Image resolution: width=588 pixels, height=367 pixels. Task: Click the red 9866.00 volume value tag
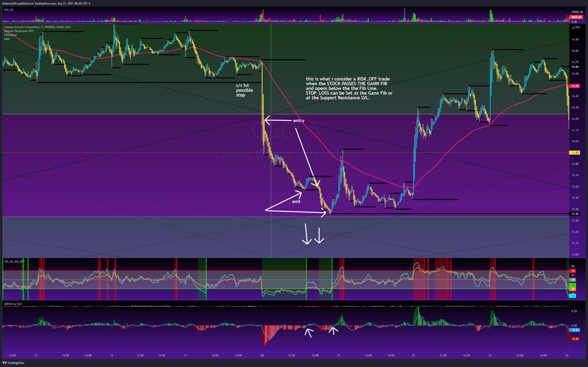pos(576,17)
